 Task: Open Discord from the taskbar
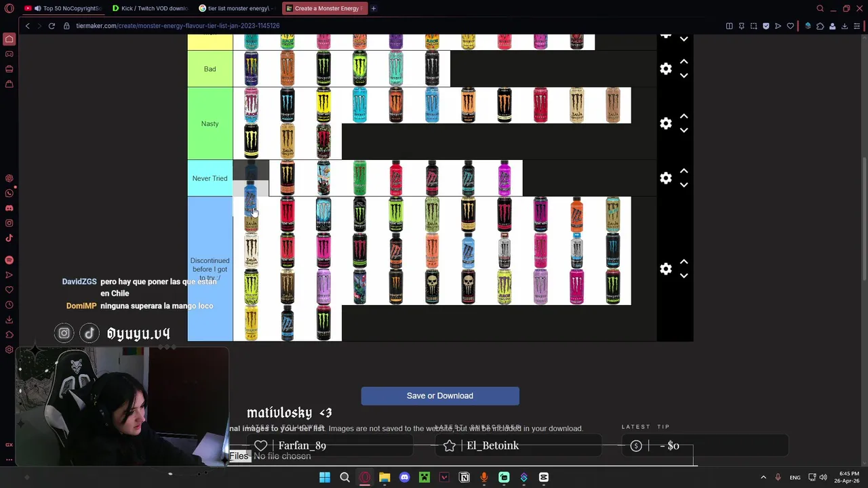[405, 478]
